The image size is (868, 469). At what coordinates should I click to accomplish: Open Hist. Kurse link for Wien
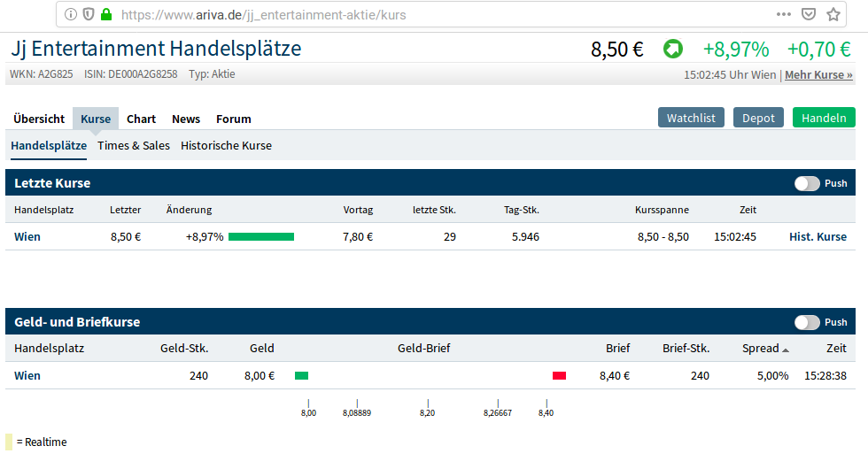pyautogui.click(x=818, y=236)
